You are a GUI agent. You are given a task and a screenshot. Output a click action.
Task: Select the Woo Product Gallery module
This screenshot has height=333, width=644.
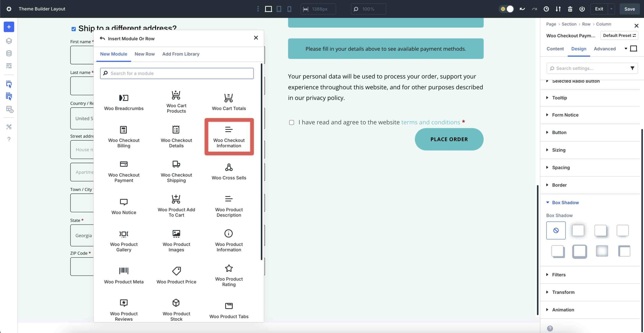click(124, 240)
